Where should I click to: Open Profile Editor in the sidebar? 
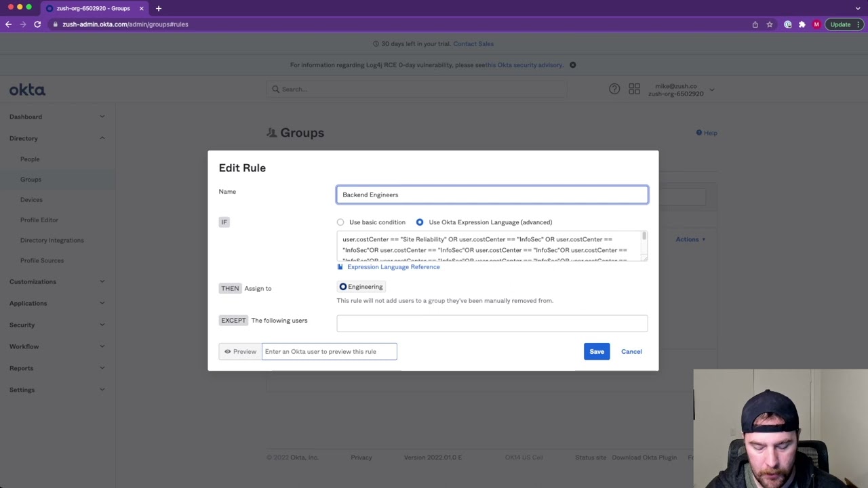pyautogui.click(x=39, y=220)
